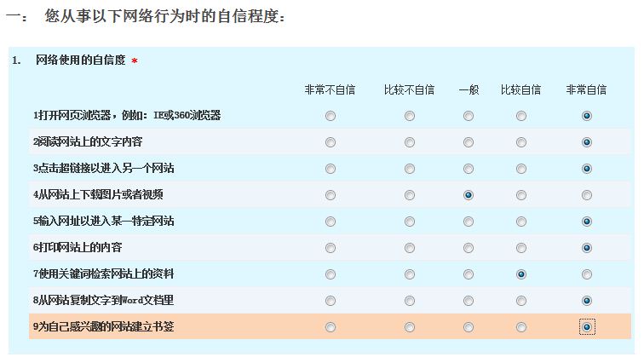
Task: Select 非常自信 for 从网站上下载图片或者视频
Action: pos(586,195)
